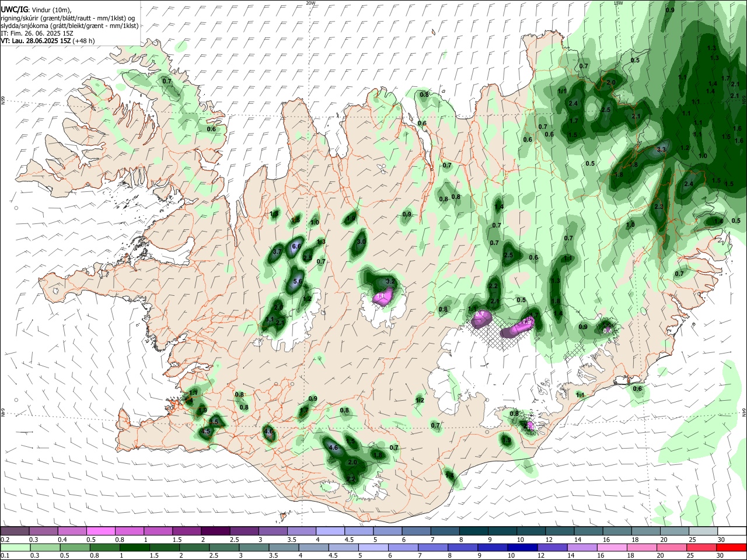Click the 3.2 value above the pink snow patch

point(391,281)
